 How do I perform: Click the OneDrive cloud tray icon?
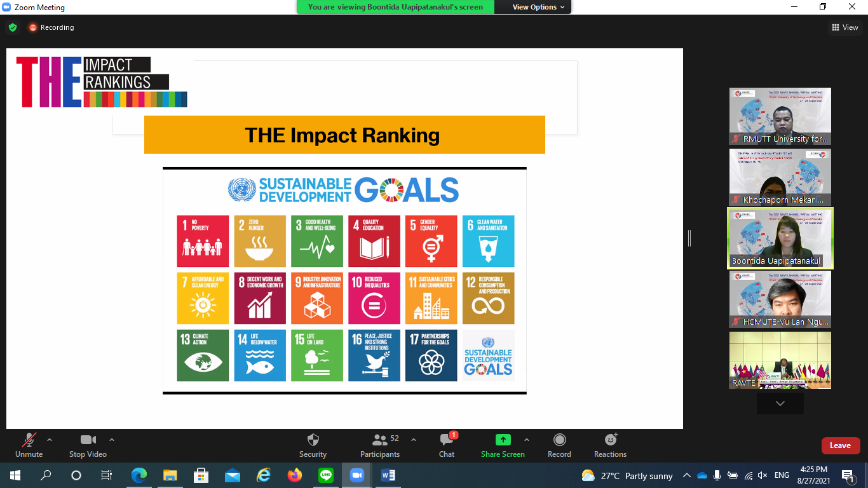point(702,475)
